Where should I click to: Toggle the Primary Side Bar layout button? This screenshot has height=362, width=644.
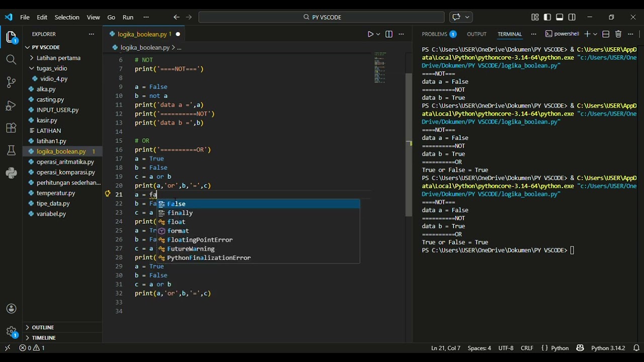pos(547,17)
